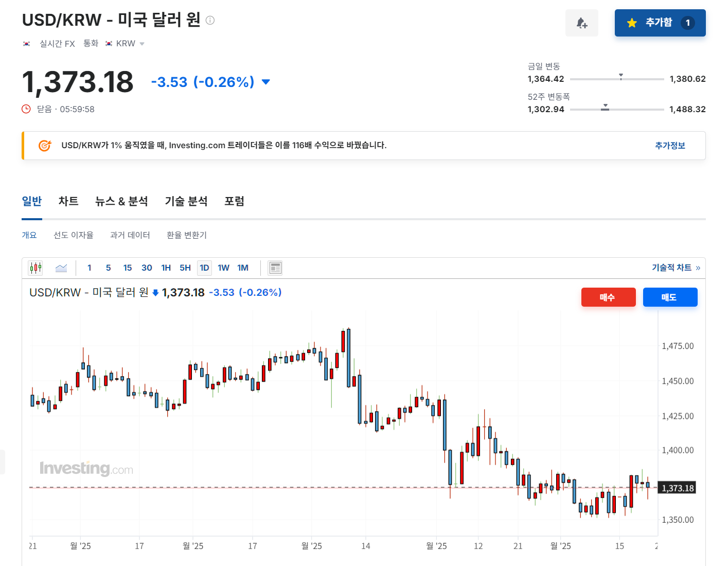Follow the 추가정보 link
This screenshot has height=566, width=728.
coord(669,146)
